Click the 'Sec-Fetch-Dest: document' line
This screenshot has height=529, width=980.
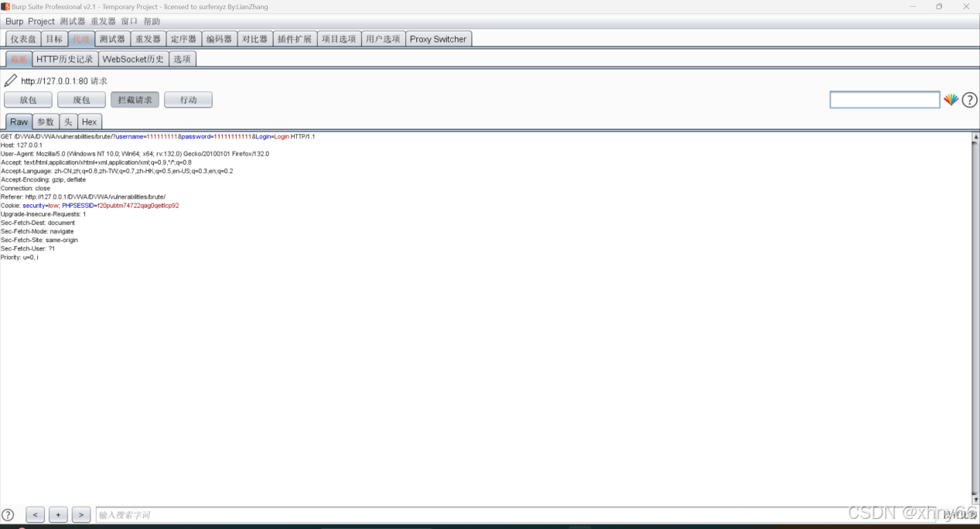38,223
